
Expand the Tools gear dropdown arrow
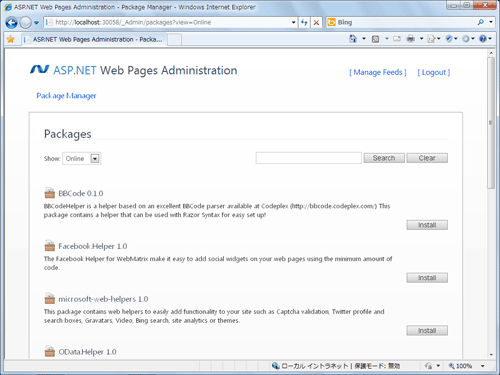tap(473, 39)
